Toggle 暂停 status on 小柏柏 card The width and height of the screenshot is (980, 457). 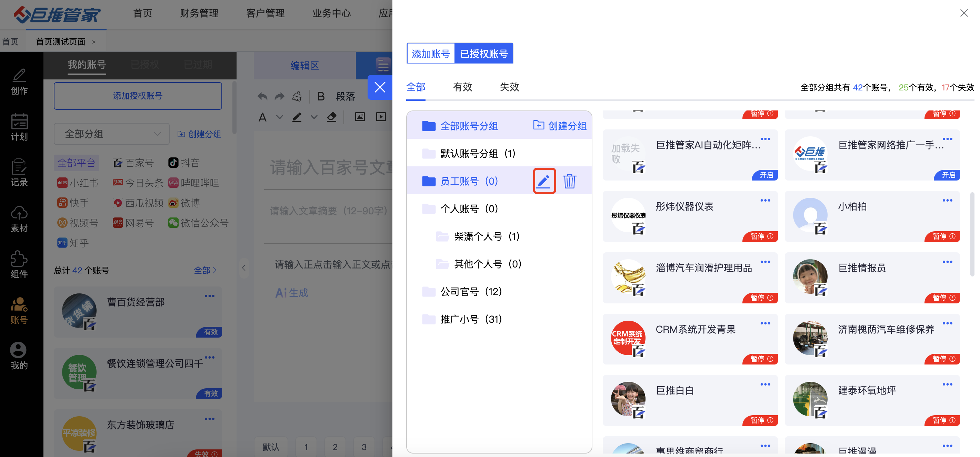coord(943,236)
